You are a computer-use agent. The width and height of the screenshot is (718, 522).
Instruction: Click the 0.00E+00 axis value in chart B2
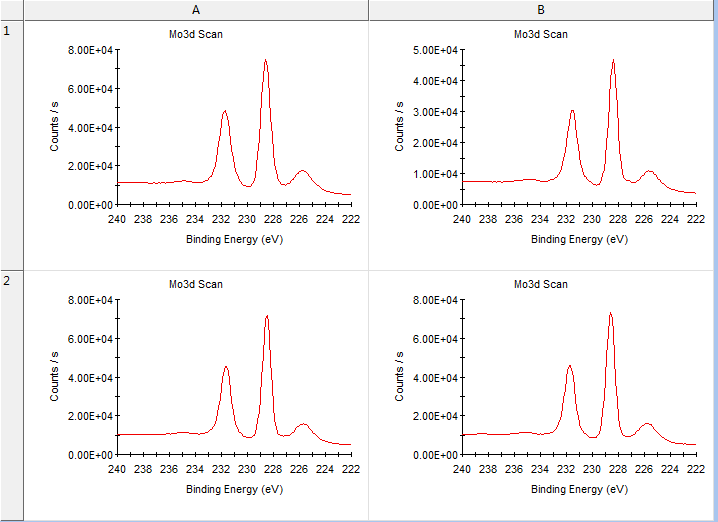pos(435,456)
